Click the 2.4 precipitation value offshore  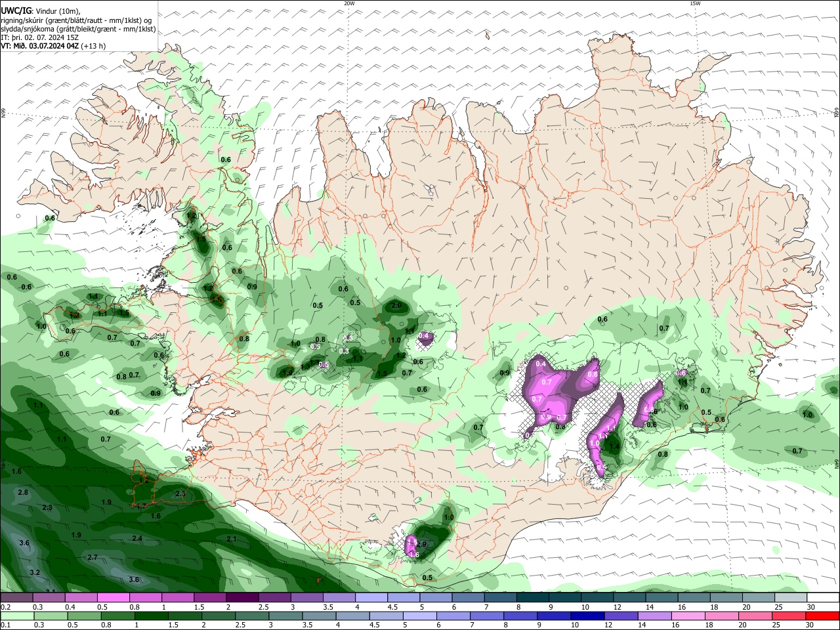[137, 539]
